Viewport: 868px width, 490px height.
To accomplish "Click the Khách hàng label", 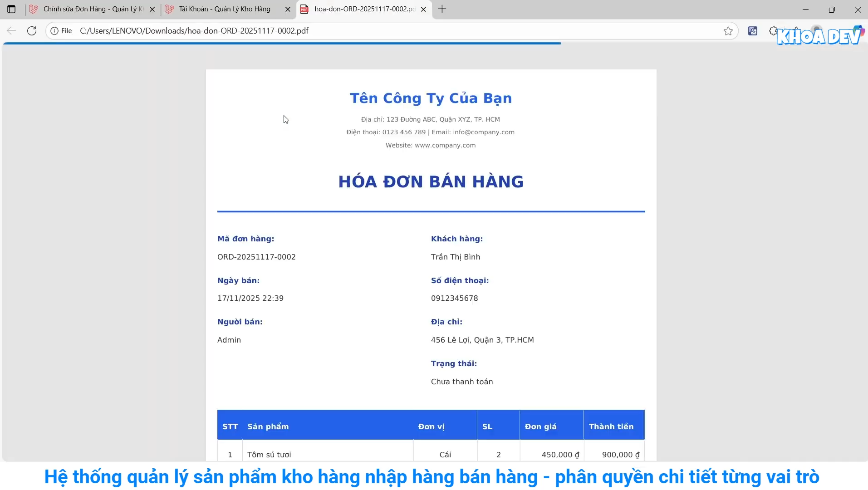I will click(x=457, y=239).
